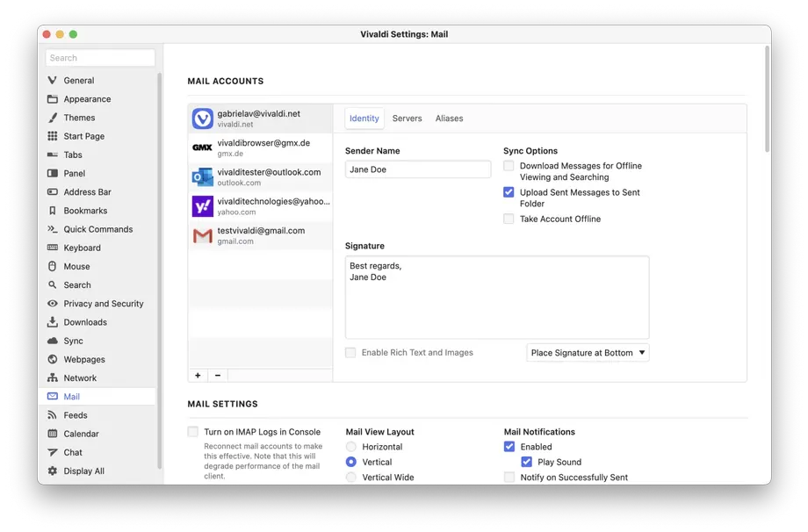The height and width of the screenshot is (532, 808).
Task: Click the Appearance window icon in the sidebar
Action: pyautogui.click(x=52, y=99)
